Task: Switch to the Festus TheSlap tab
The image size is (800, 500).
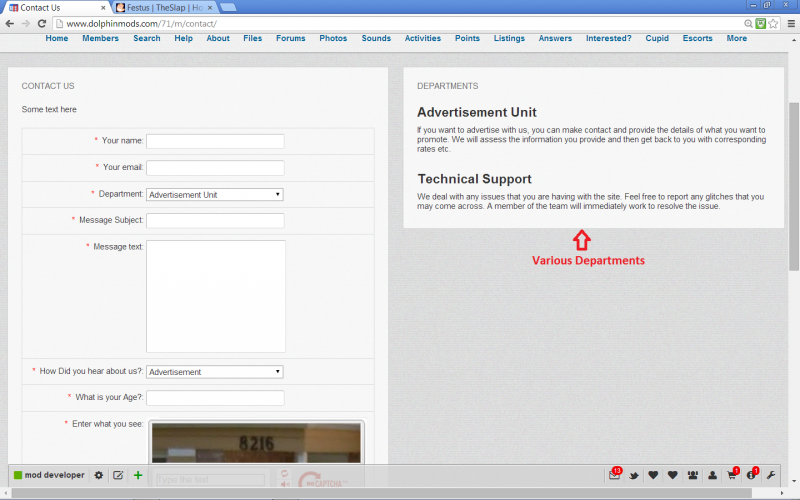Action: pos(164,8)
